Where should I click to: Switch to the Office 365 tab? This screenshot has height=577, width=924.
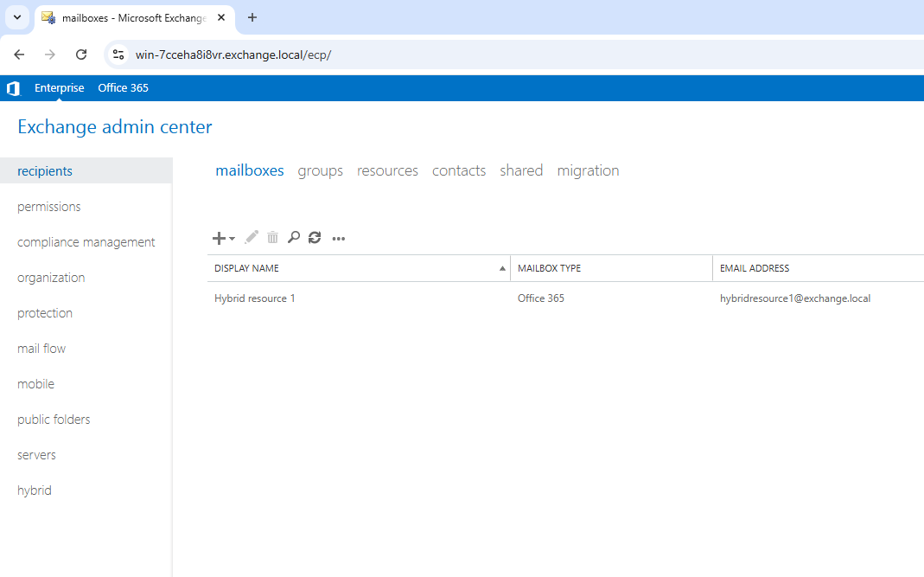(x=123, y=88)
